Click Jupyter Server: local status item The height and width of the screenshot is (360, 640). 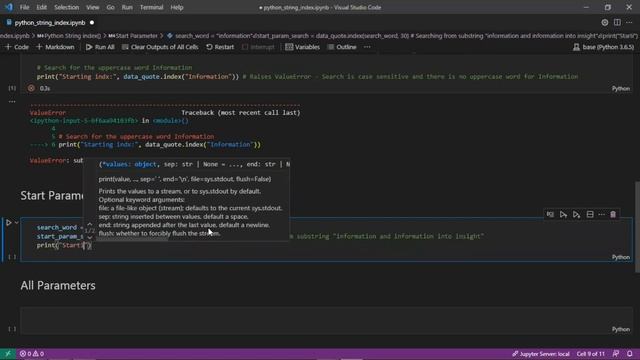541,354
